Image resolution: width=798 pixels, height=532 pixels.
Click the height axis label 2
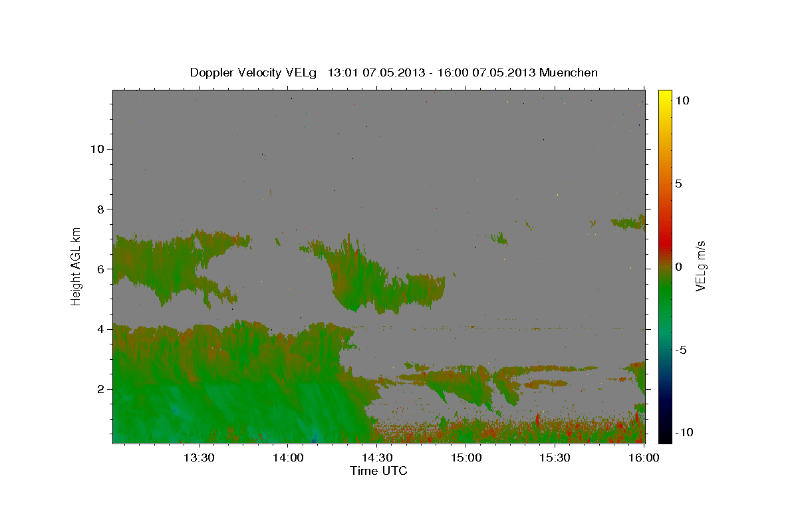tap(100, 389)
